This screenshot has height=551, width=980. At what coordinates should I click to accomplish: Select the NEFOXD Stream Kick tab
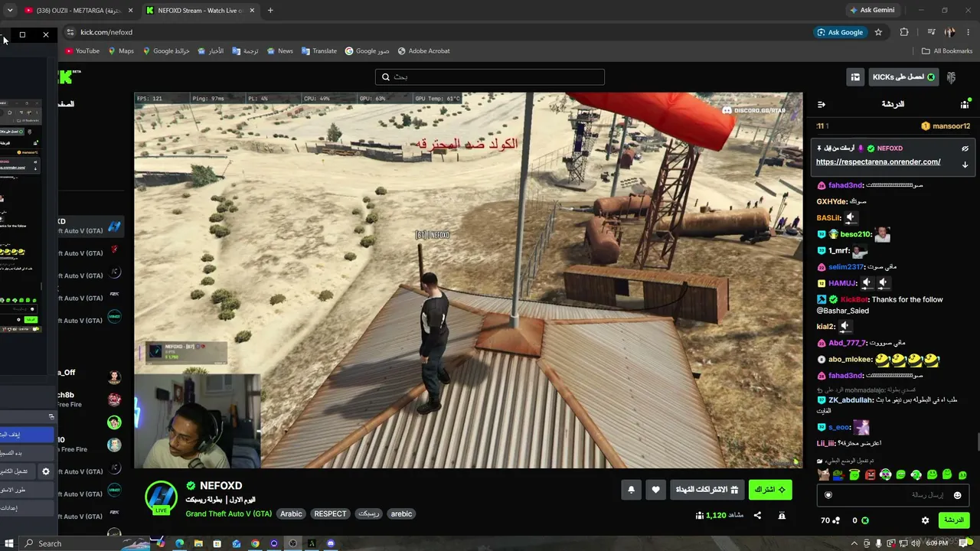(x=199, y=11)
